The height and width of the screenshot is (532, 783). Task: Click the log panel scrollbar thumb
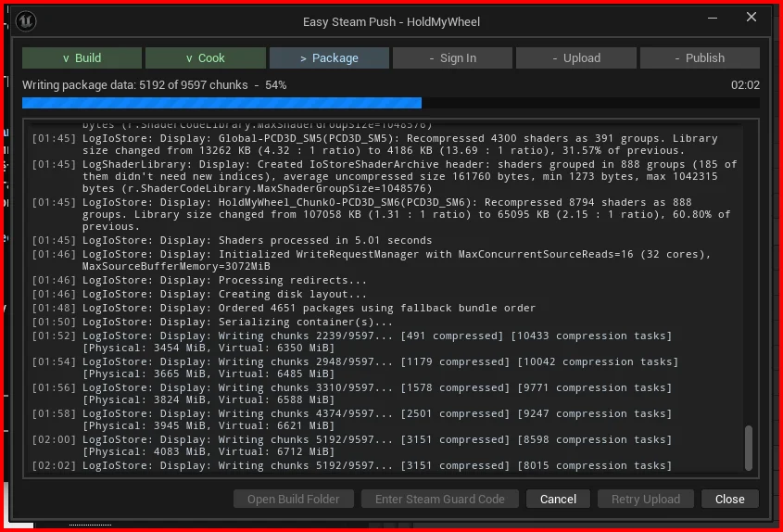coord(748,448)
